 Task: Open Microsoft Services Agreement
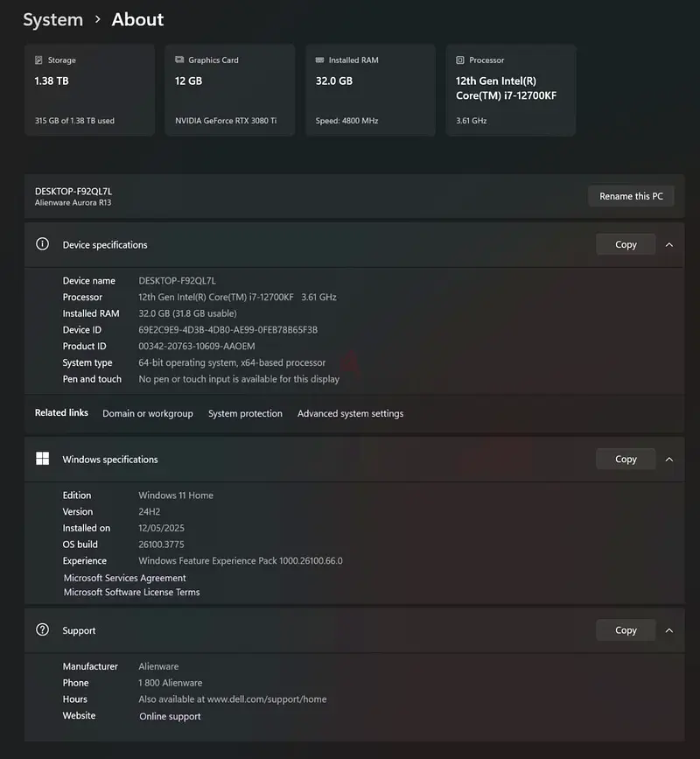coord(125,578)
